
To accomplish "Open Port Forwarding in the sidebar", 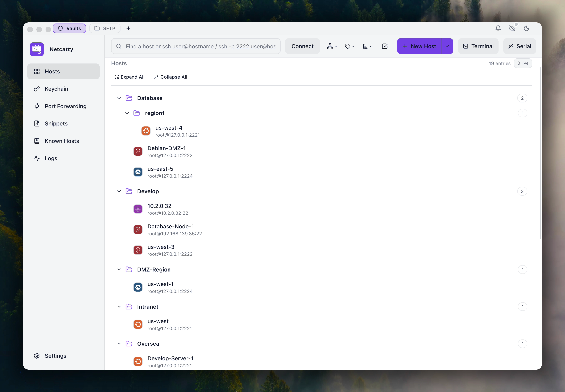I will [x=65, y=106].
